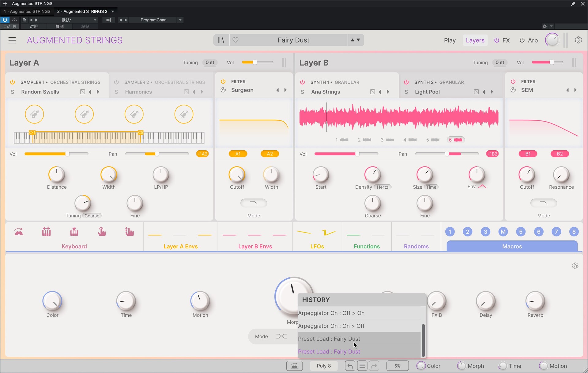Click A1 filter routing button

(238, 154)
